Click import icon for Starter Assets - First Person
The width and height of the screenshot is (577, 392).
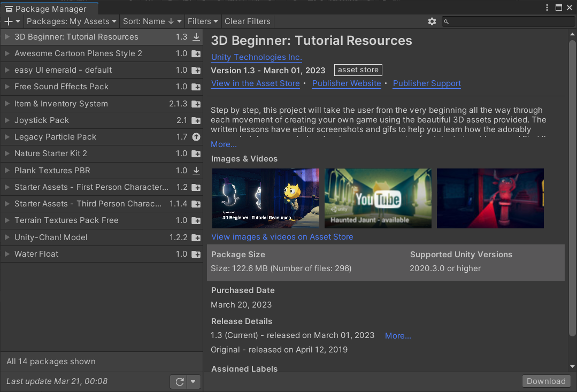pos(196,187)
